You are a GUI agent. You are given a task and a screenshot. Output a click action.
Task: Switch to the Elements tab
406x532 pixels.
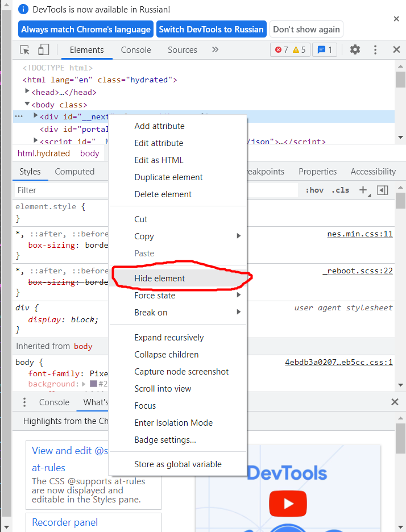point(86,50)
